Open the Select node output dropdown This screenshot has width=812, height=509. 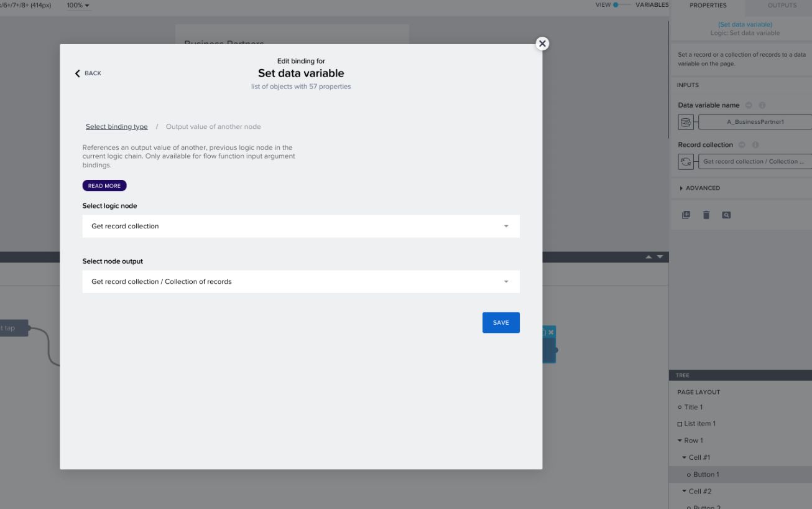point(301,281)
